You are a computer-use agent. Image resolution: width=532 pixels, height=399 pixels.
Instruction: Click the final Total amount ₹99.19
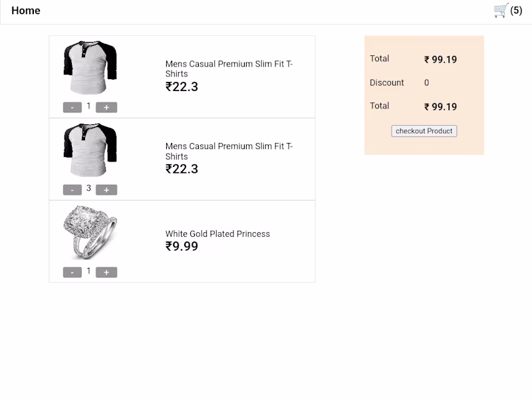pos(441,106)
